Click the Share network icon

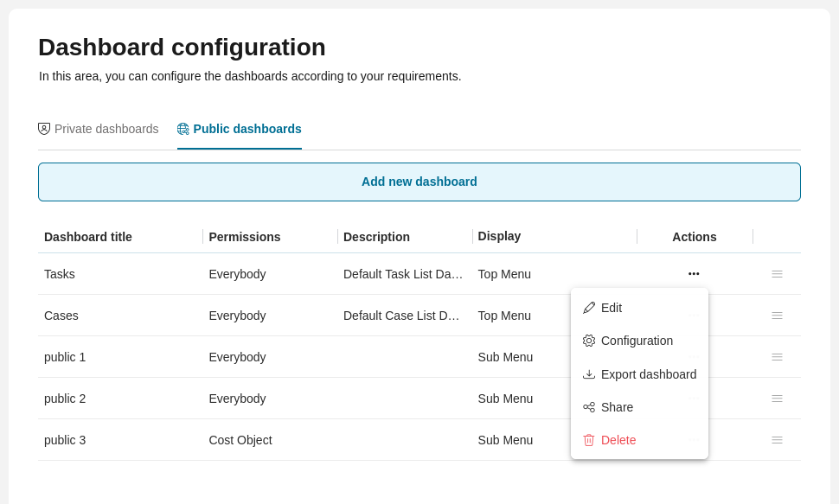point(589,407)
